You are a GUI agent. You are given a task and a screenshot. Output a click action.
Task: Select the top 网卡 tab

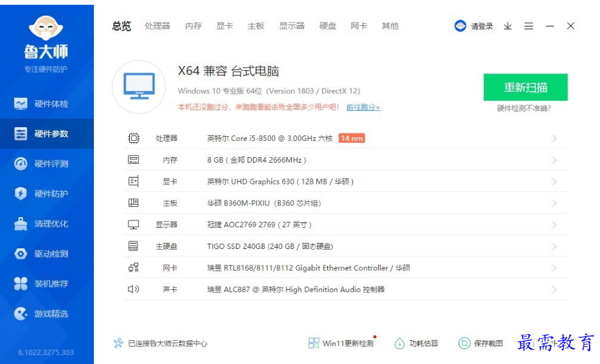(359, 26)
